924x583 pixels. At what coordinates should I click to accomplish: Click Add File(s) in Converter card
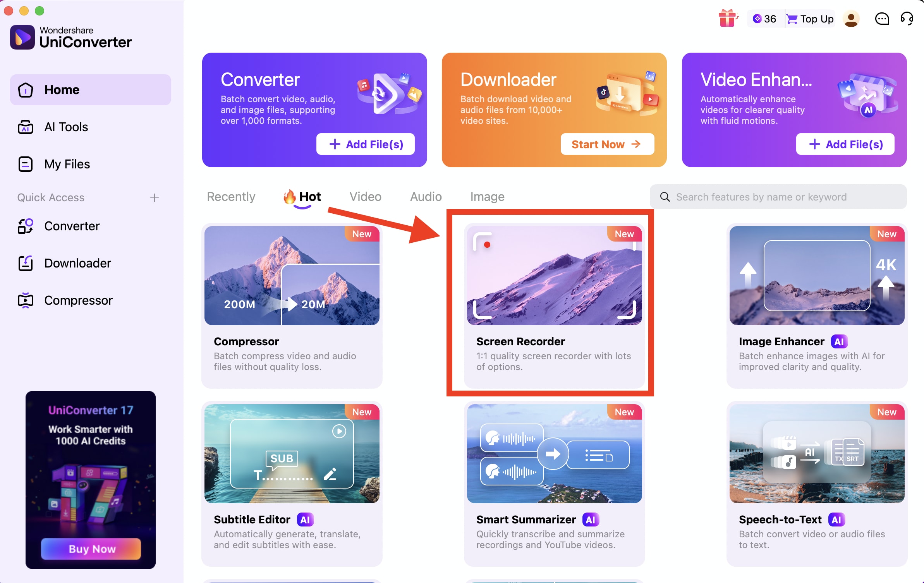click(365, 144)
